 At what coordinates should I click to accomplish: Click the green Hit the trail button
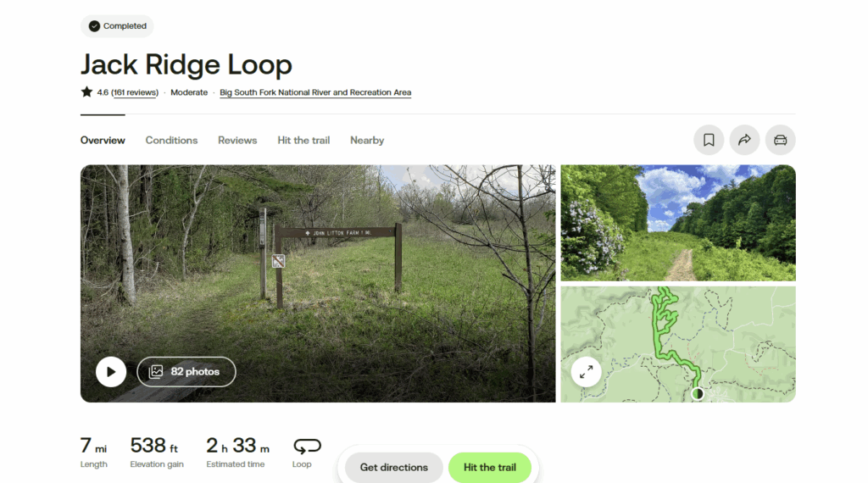coord(490,468)
